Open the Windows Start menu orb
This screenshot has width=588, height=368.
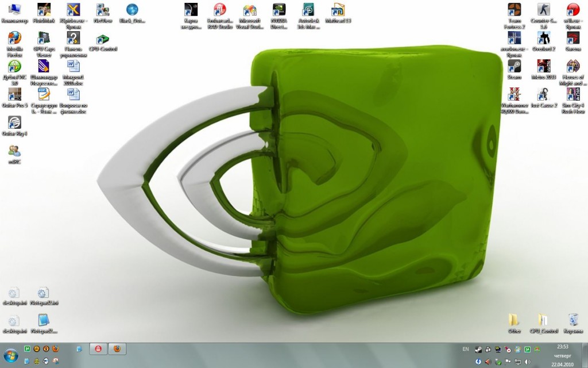point(10,355)
